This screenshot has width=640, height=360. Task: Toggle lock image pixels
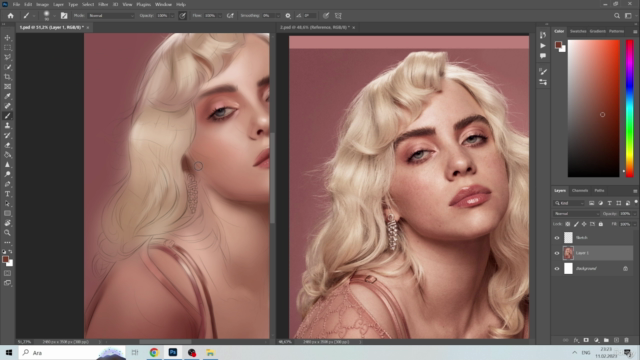tap(576, 224)
